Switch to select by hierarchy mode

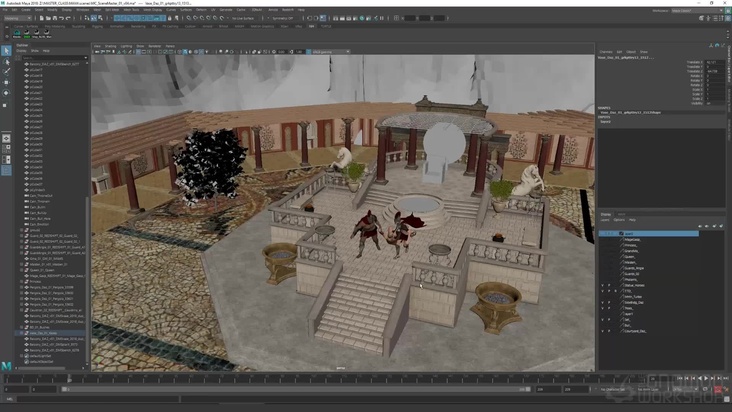pyautogui.click(x=87, y=18)
